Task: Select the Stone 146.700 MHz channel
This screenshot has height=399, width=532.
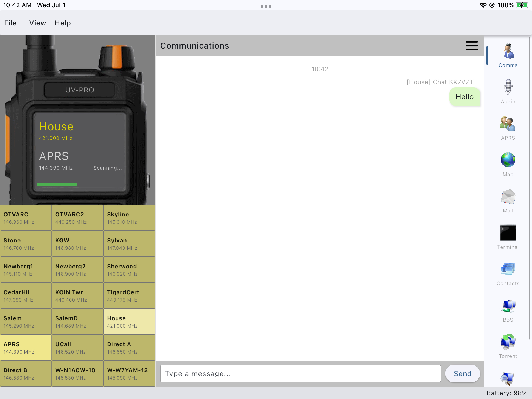Action: (x=26, y=244)
